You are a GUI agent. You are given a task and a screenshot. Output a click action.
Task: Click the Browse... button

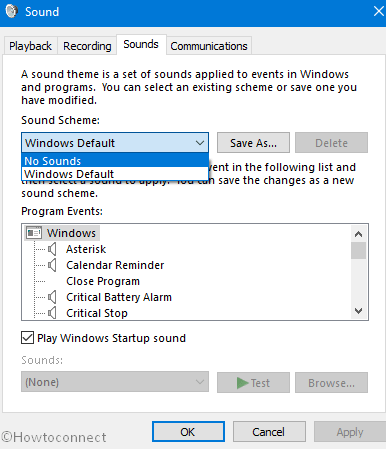point(331,383)
